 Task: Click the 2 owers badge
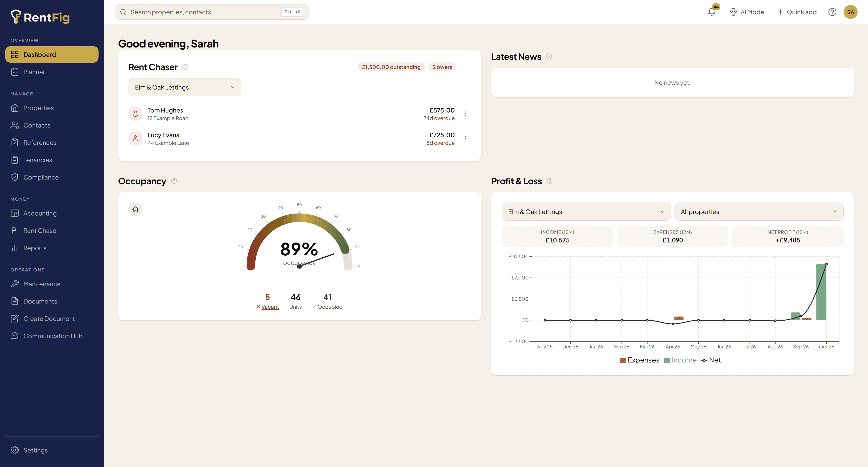click(442, 67)
